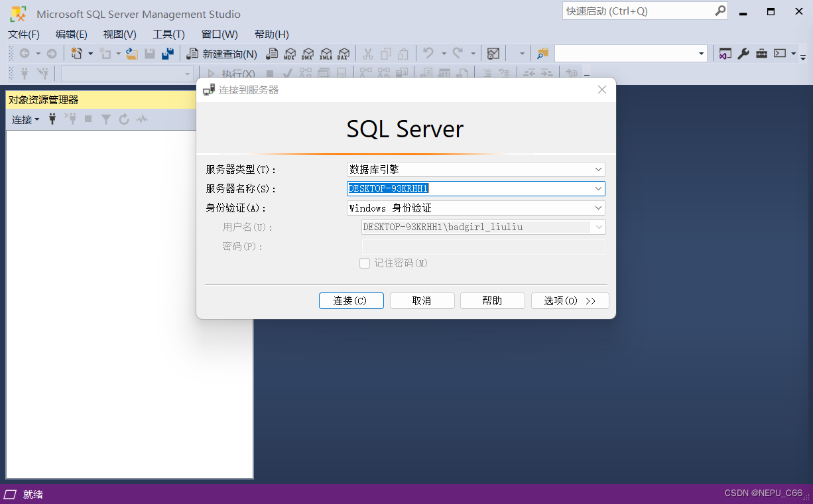Click the DAX query icon
The image size is (813, 504).
(x=343, y=54)
